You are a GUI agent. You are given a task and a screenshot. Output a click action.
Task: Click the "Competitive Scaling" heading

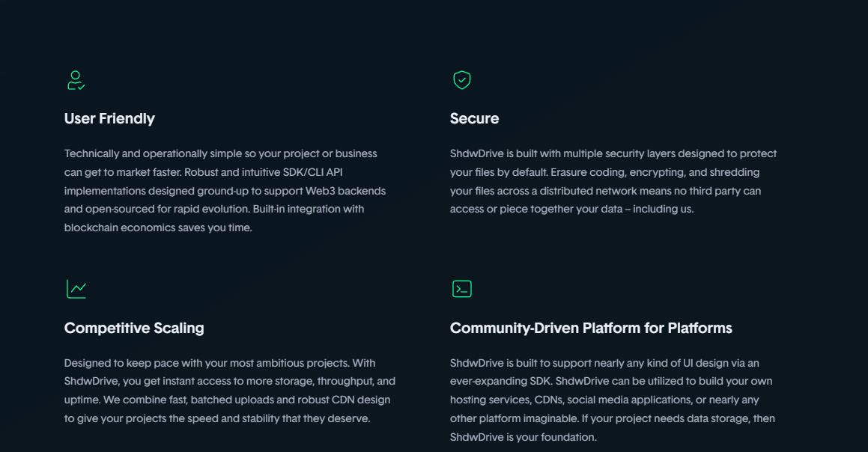[x=134, y=328]
